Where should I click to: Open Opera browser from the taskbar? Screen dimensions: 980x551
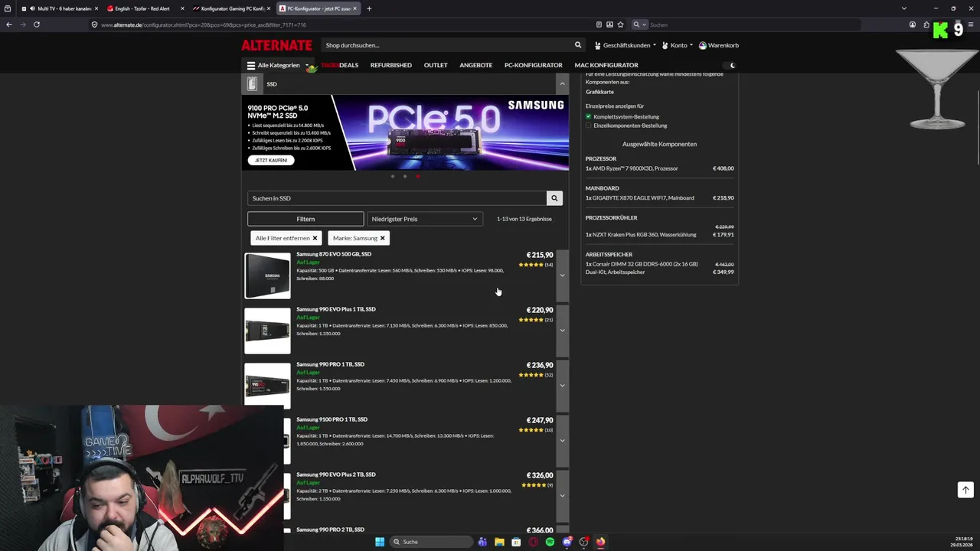click(x=533, y=542)
